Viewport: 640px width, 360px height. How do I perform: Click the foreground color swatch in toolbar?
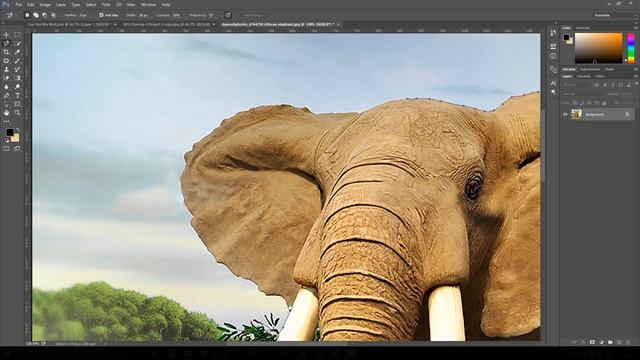(9, 133)
